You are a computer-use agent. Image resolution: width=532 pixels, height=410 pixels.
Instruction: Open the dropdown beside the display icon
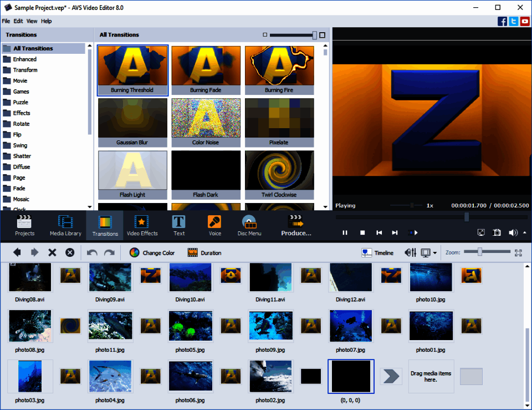[x=436, y=252]
